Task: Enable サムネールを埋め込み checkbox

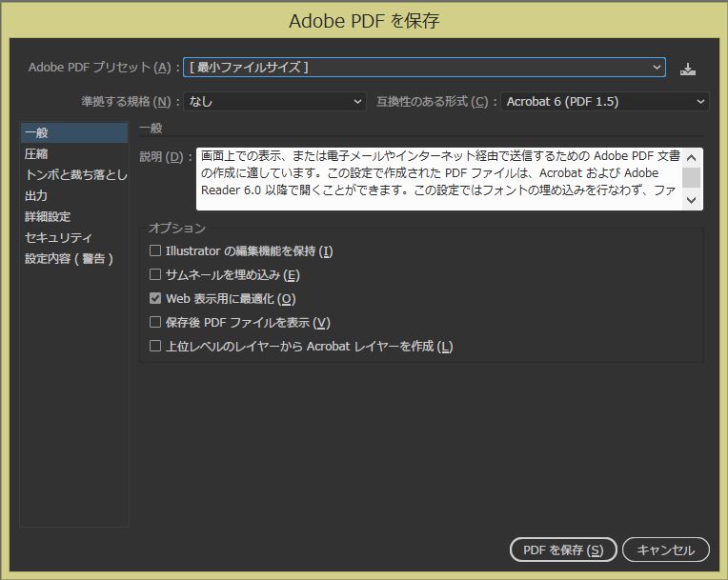Action: tap(155, 274)
